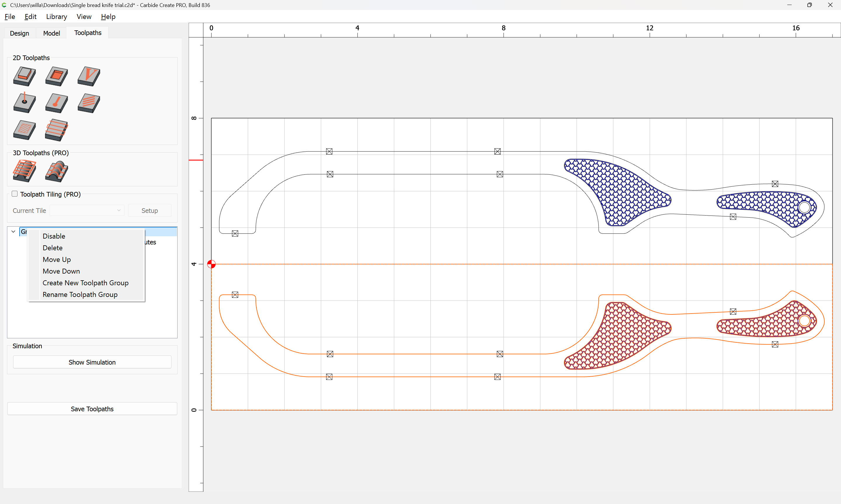Select the Pocket toolpath icon
This screenshot has width=841, height=504.
(56, 76)
